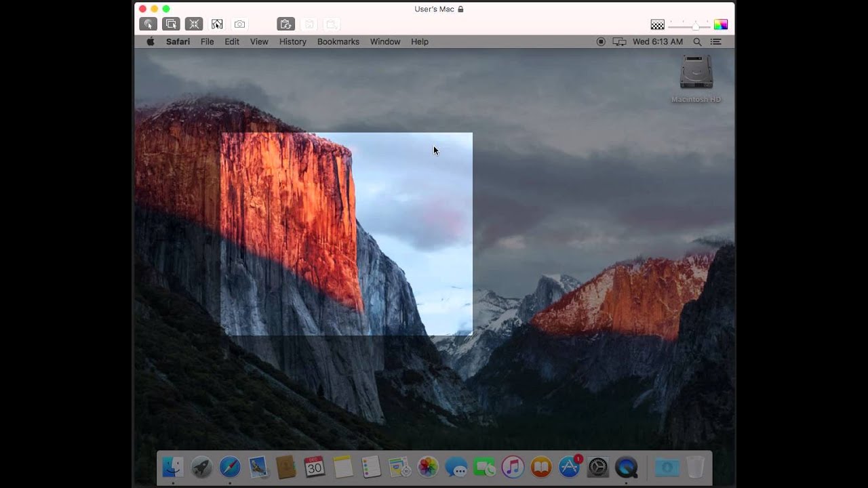
Task: Click the full color quality icon
Action: click(x=721, y=24)
